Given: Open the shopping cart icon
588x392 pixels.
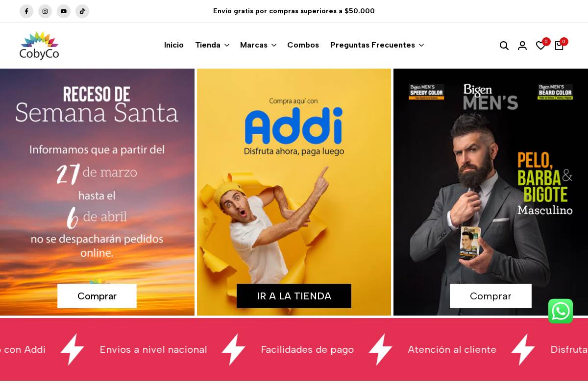Looking at the screenshot, I should point(559,46).
